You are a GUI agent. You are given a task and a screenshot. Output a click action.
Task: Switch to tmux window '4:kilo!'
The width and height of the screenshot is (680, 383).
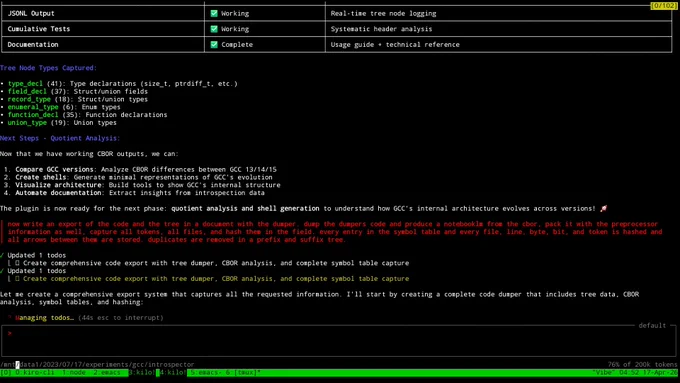(x=173, y=373)
